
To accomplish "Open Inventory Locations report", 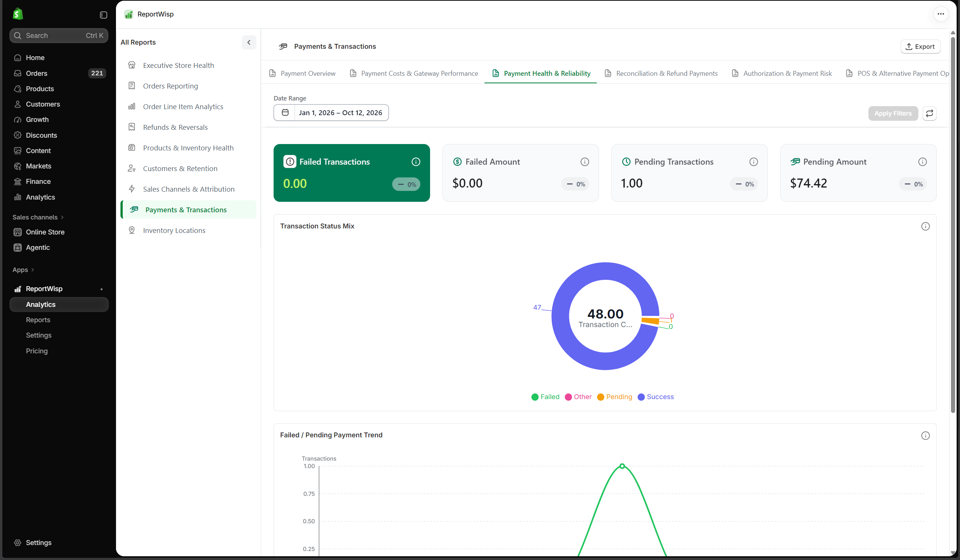I will (x=188, y=230).
